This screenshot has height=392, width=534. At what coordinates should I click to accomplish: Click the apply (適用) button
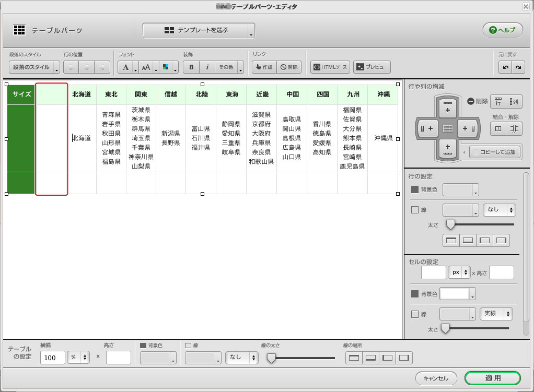point(493,378)
